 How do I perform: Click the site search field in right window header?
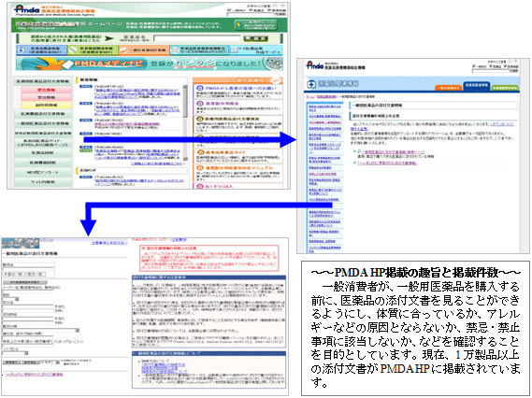(491, 71)
